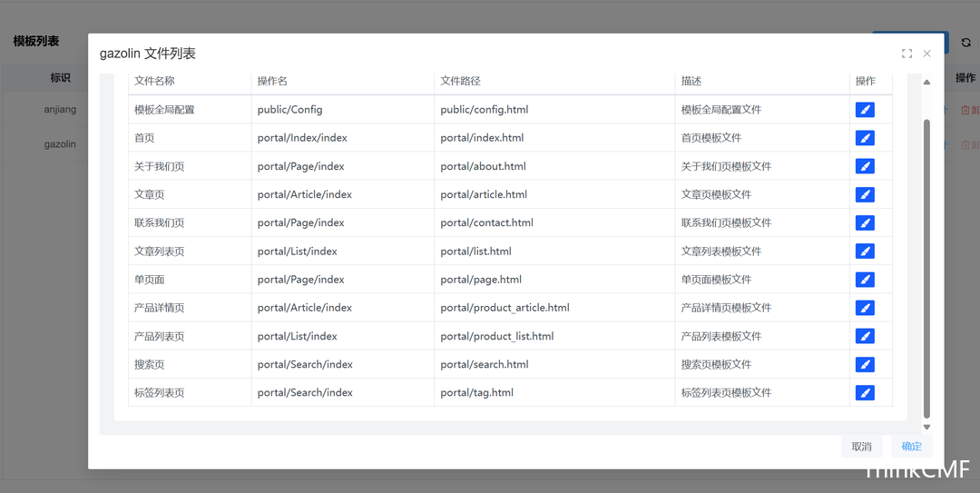Edit the 搜索页 template row
Image resolution: width=980 pixels, height=493 pixels.
[865, 364]
